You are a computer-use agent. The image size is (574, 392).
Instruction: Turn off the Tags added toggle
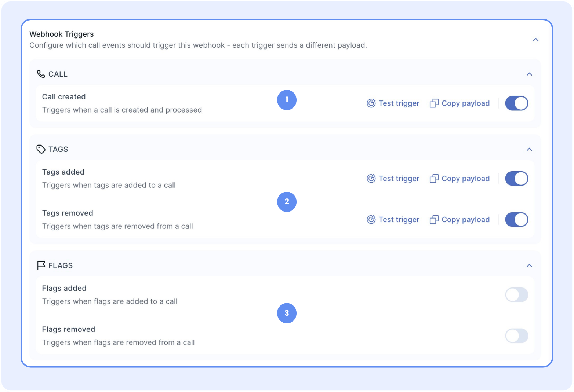[516, 179]
